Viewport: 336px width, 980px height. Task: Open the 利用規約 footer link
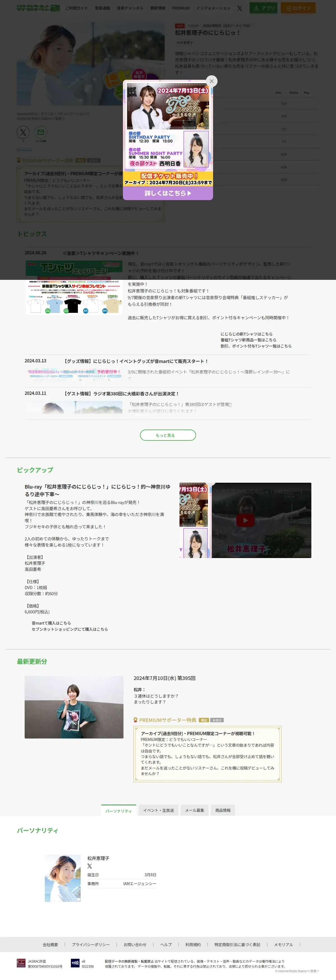[193, 945]
